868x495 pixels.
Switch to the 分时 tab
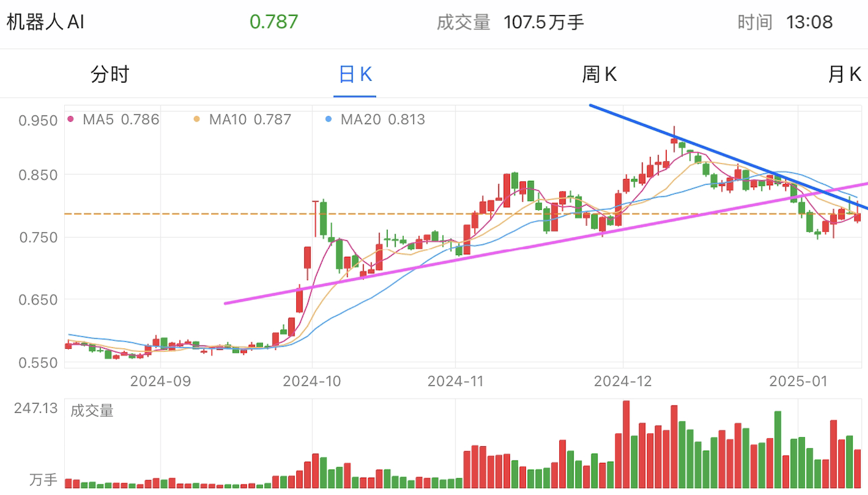[110, 75]
